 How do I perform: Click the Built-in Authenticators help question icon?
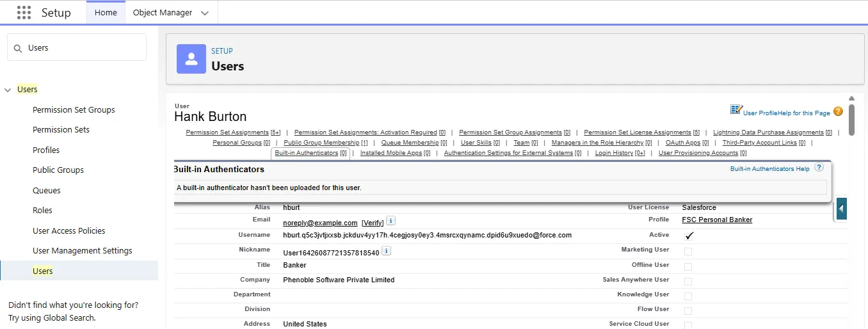pos(819,168)
